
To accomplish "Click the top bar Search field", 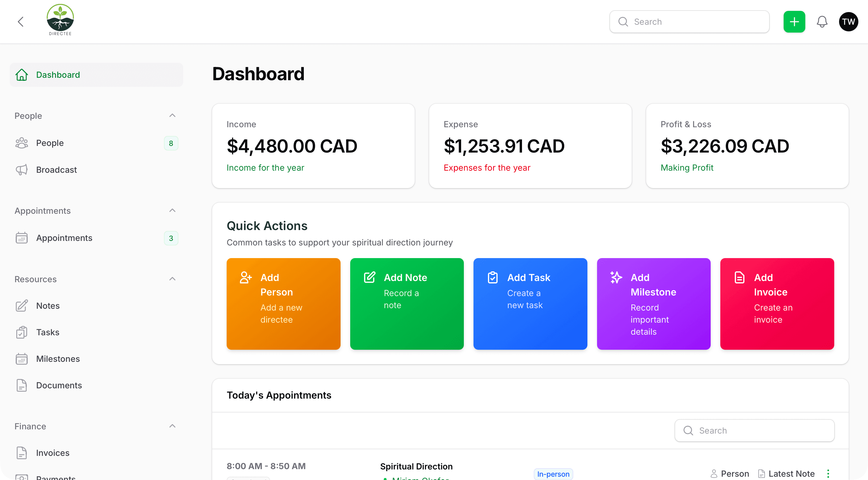I will [x=689, y=22].
